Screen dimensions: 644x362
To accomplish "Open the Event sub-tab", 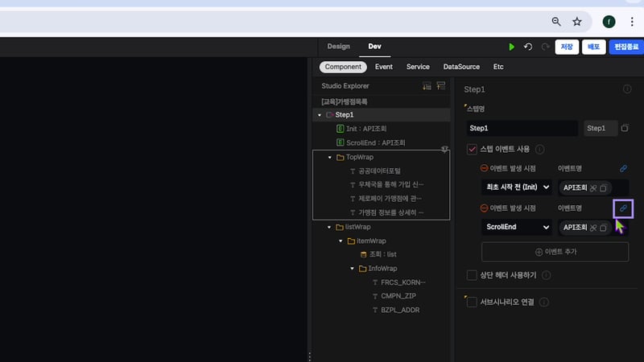I will point(384,67).
